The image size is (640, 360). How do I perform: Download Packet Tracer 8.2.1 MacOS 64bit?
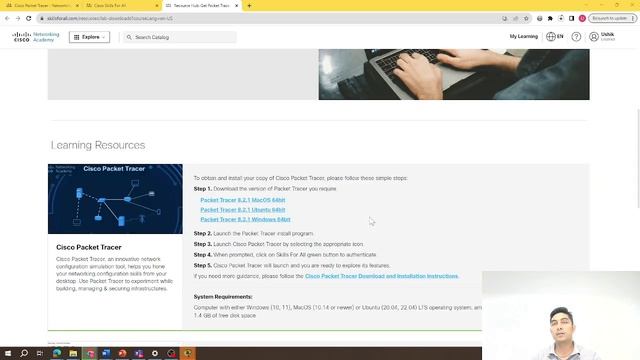tap(242, 200)
